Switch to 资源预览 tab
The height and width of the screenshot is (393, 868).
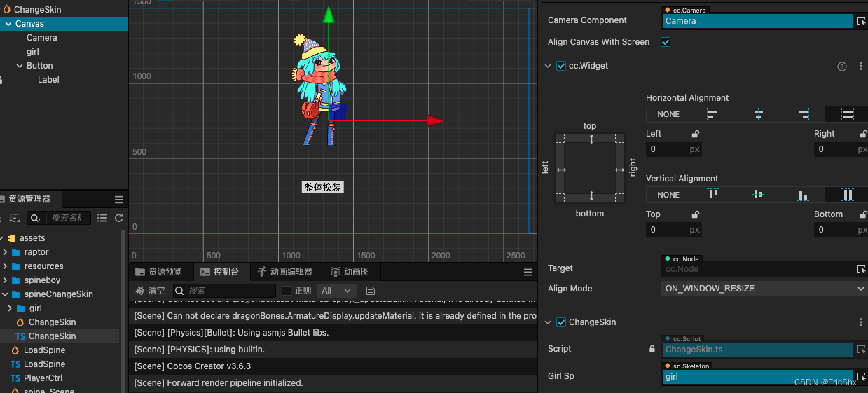(159, 272)
